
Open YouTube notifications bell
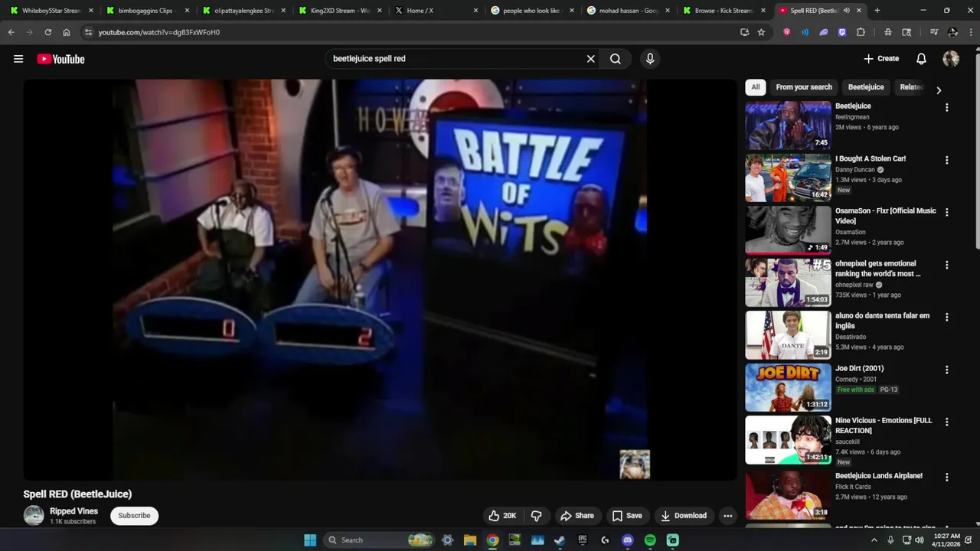coord(922,59)
